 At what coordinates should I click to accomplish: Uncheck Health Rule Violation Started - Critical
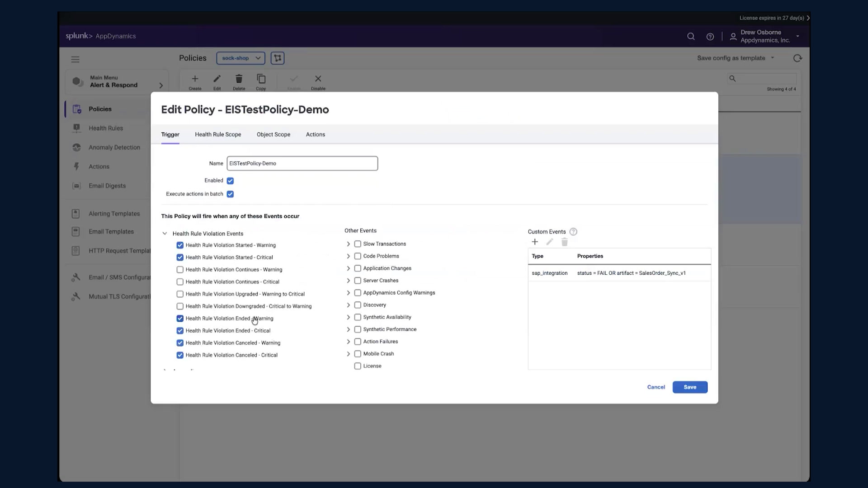(x=180, y=258)
